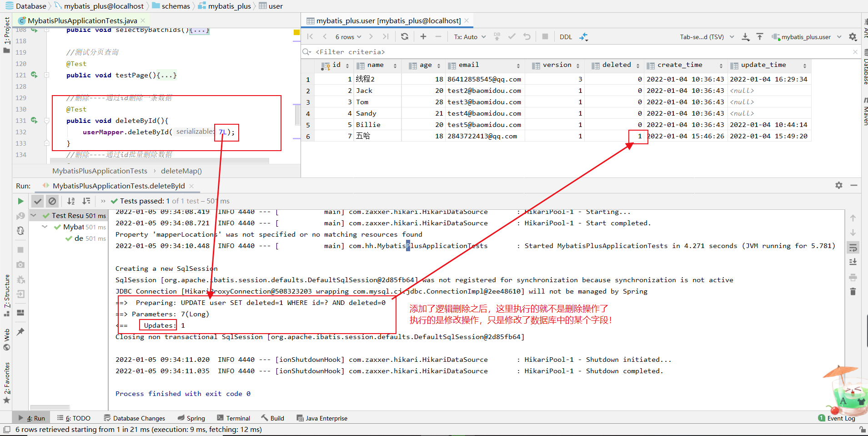Commit transaction checkmark in table toolbar
Image resolution: width=868 pixels, height=436 pixels.
point(512,37)
